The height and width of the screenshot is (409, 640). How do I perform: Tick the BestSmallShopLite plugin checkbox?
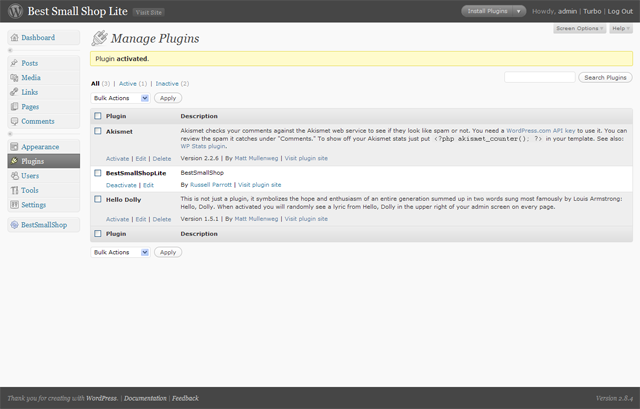tap(98, 173)
